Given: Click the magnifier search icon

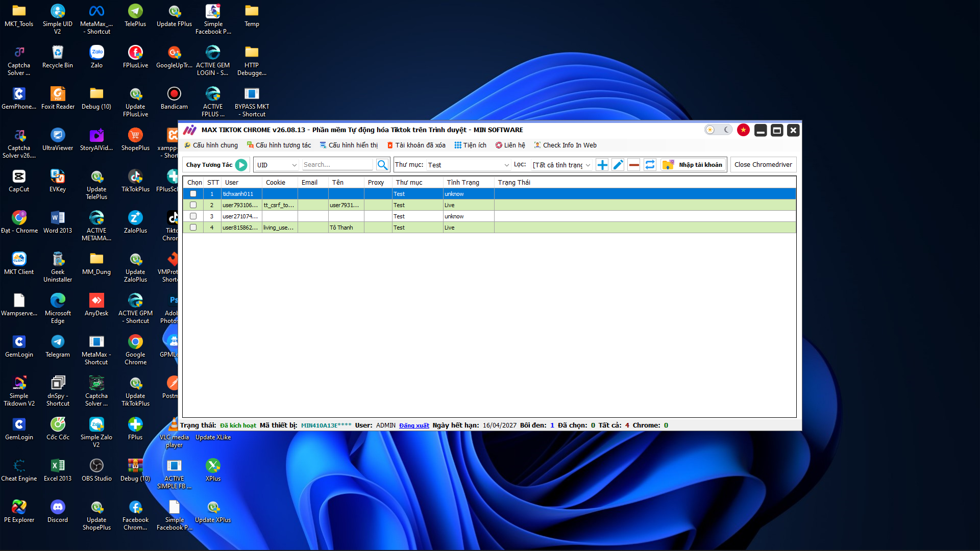Looking at the screenshot, I should 382,165.
